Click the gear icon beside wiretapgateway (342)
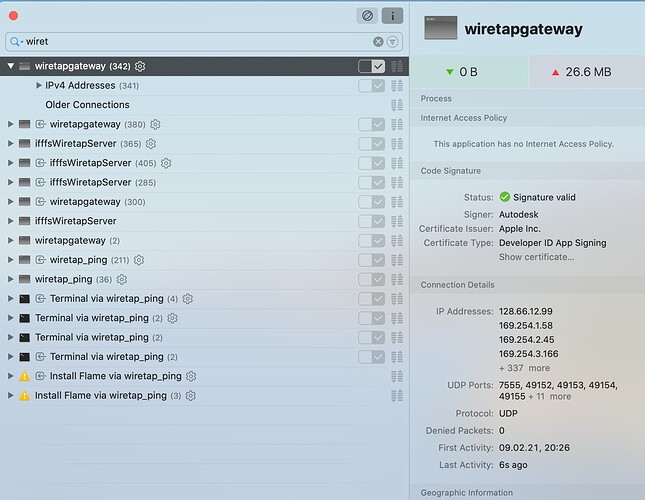Image resolution: width=645 pixels, height=500 pixels. tap(140, 66)
